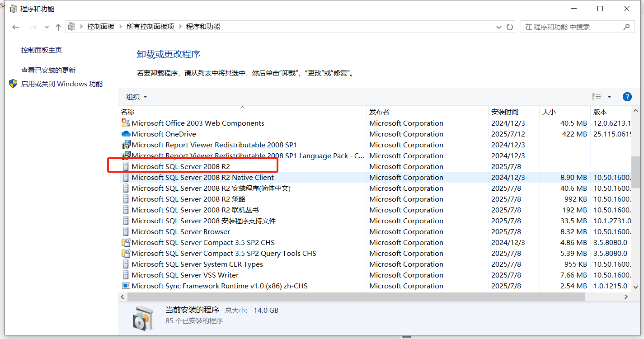Click the horizontal scrollbar left arrow

(122, 297)
